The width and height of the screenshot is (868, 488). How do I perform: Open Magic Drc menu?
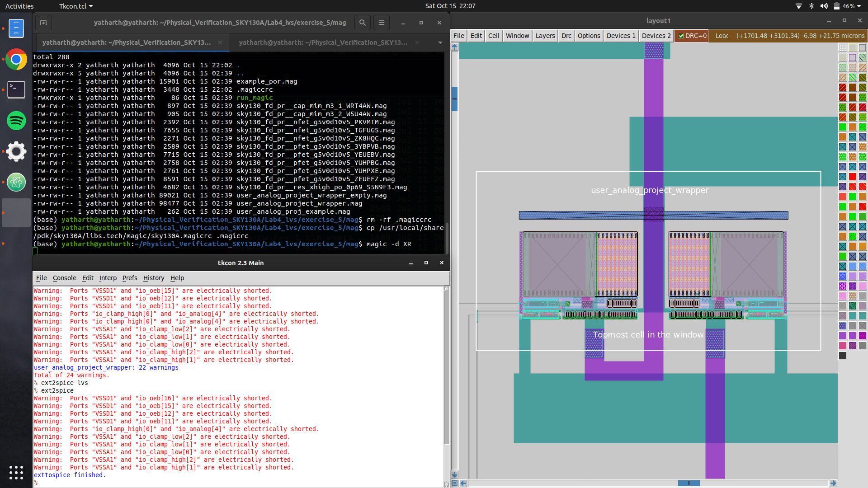pos(566,36)
